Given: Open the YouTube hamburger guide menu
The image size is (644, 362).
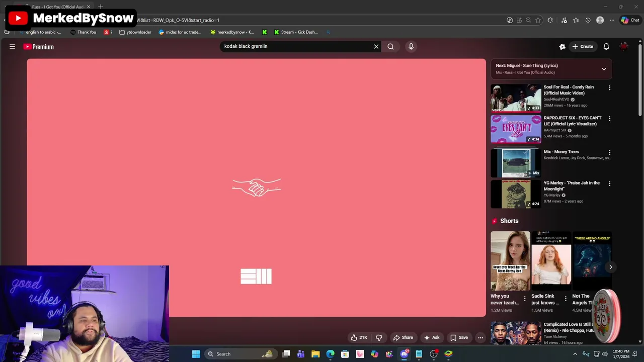Looking at the screenshot, I should pos(12,47).
